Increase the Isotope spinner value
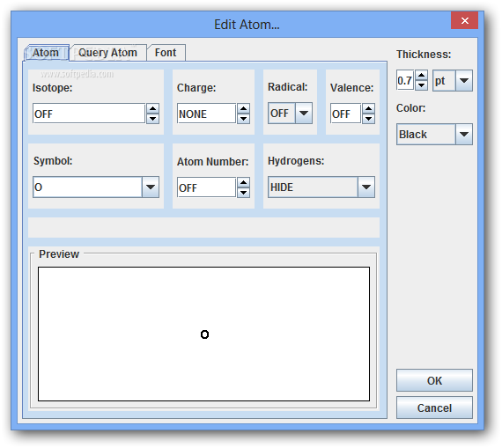The image size is (502, 448). [x=152, y=109]
